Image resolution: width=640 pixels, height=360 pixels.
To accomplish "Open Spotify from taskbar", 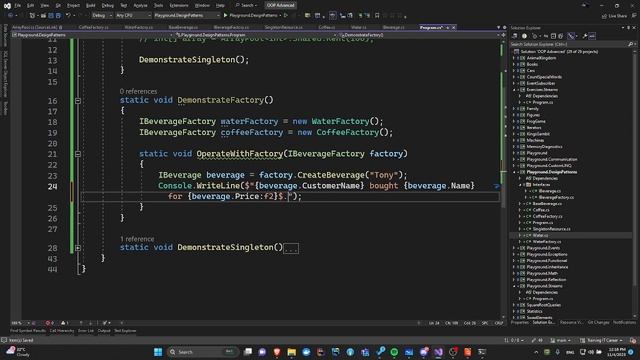I will tap(394, 352).
